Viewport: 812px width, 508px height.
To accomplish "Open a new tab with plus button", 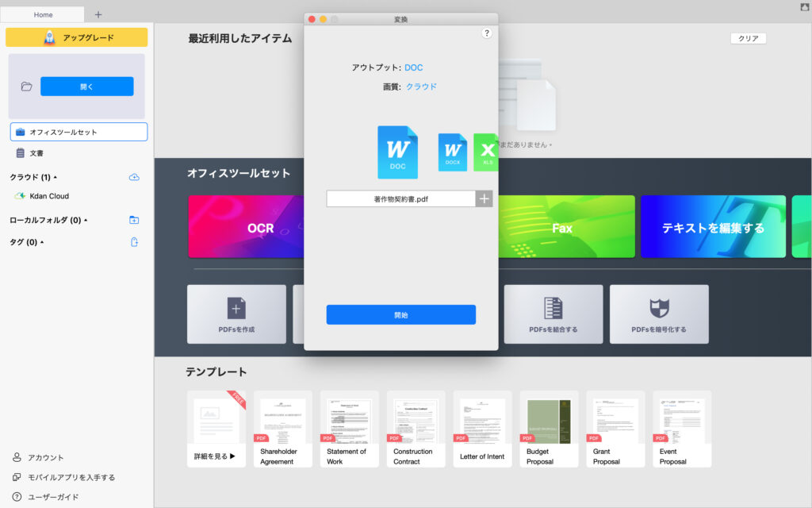I will 98,14.
